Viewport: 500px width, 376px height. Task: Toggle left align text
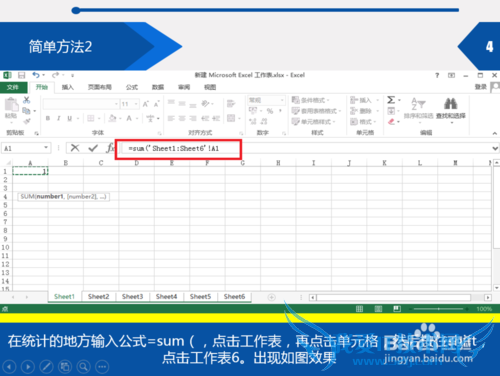click(x=171, y=118)
